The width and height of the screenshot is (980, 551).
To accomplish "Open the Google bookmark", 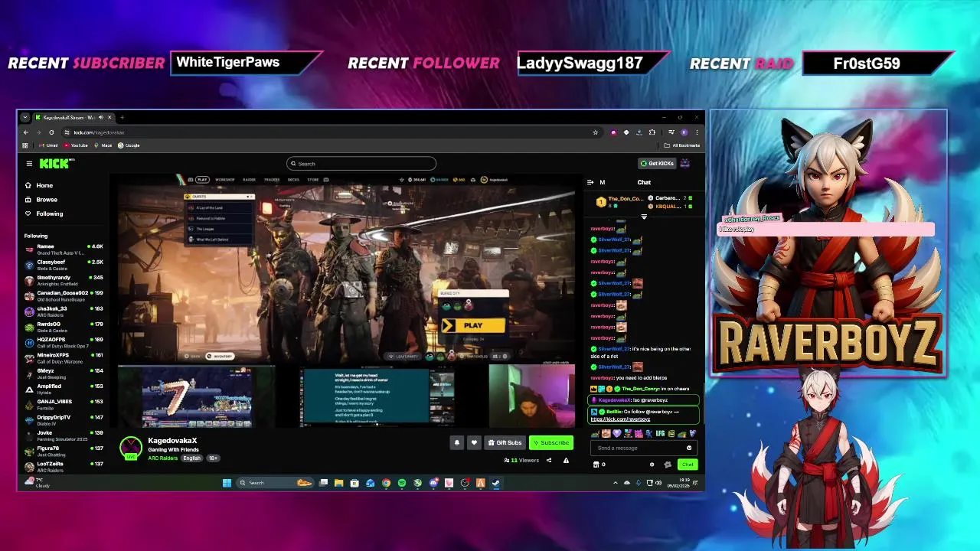I will [x=129, y=145].
